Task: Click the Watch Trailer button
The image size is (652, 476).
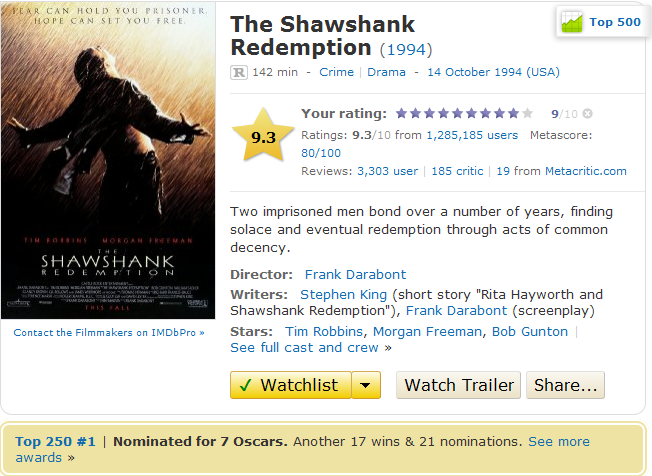Action: point(458,385)
